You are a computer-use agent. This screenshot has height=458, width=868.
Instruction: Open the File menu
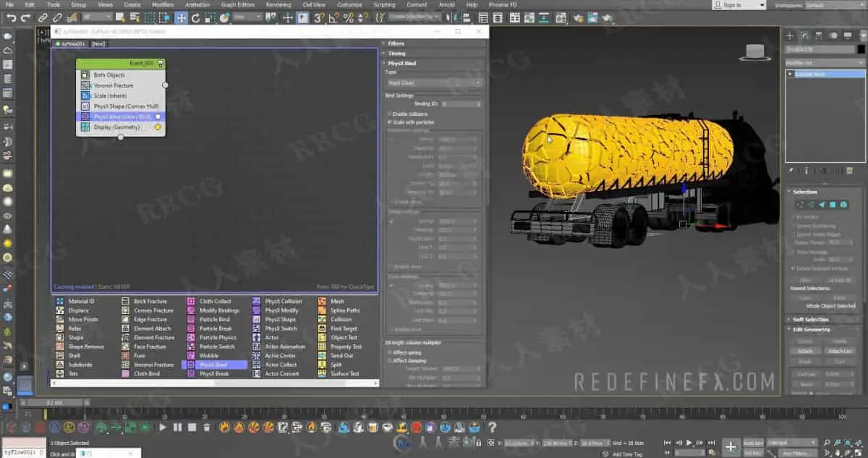click(9, 4)
